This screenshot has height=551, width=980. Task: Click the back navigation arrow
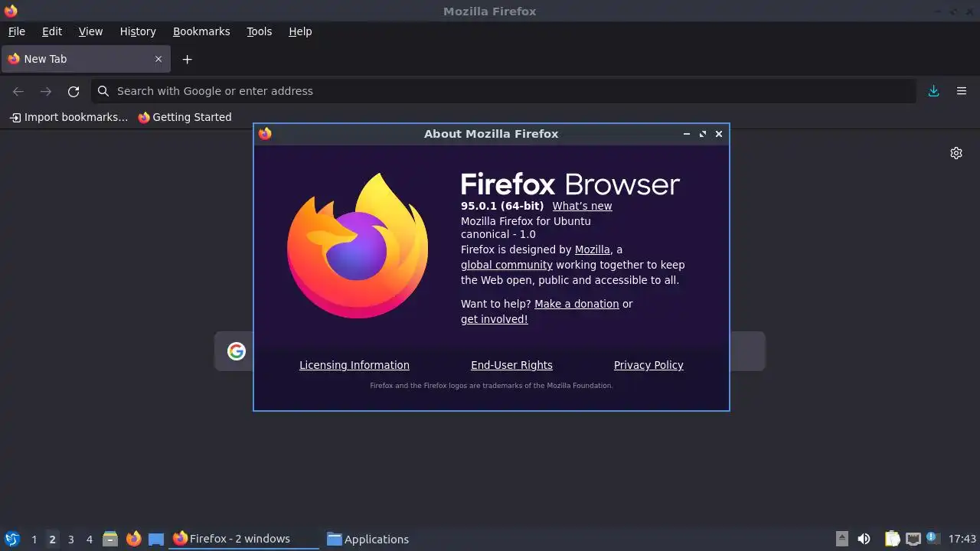click(x=18, y=91)
